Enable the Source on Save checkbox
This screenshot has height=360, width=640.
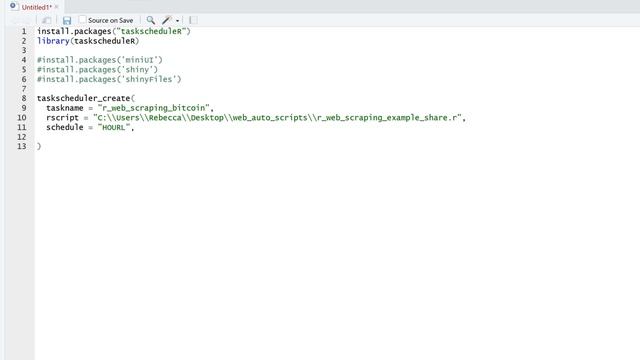[82, 19]
